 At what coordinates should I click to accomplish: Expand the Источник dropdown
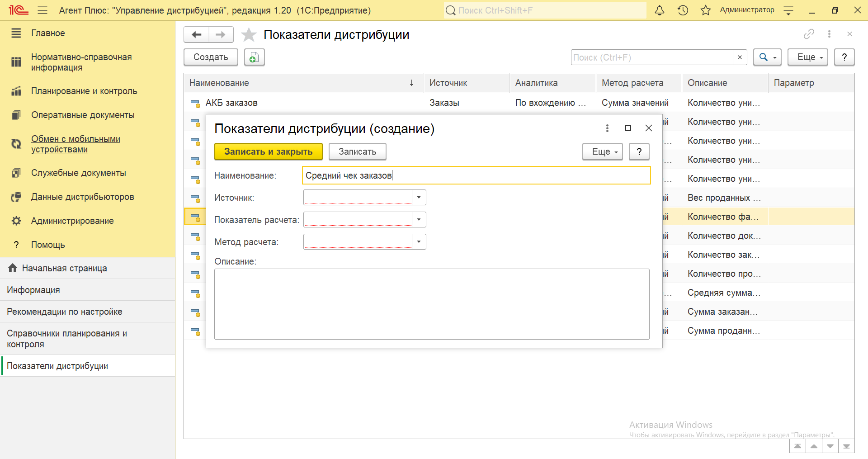click(419, 198)
